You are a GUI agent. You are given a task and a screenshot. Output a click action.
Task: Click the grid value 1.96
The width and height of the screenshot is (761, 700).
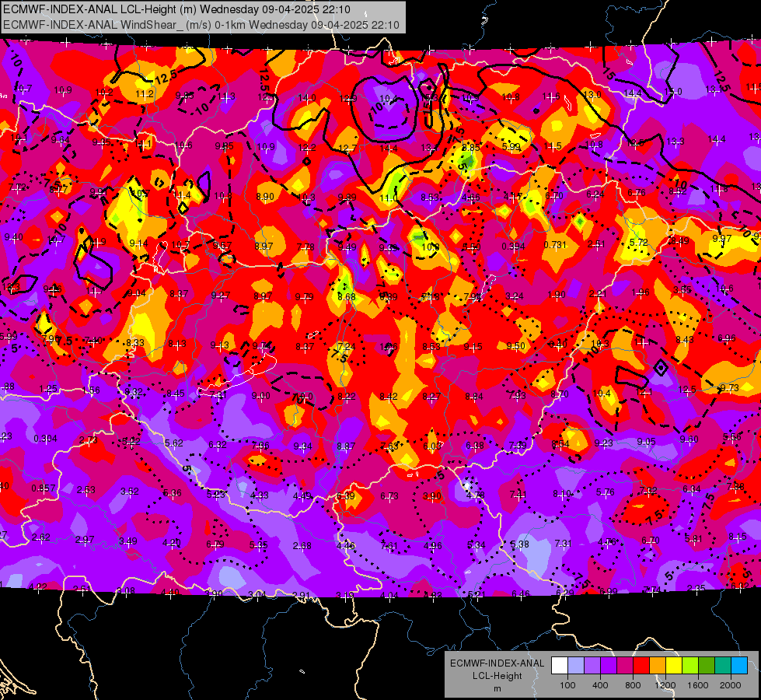[641, 292]
